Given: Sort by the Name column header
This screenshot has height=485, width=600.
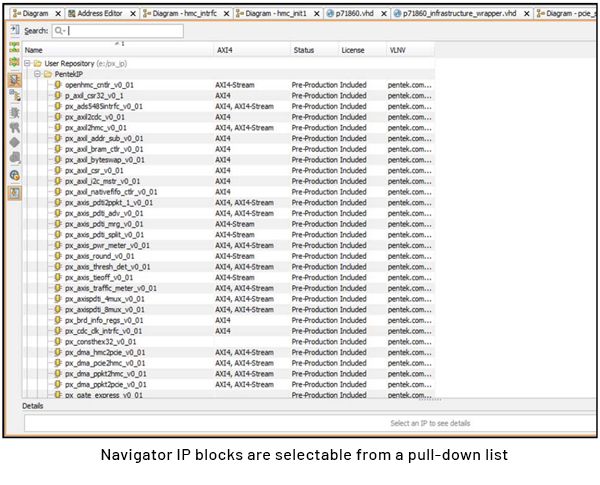Looking at the screenshot, I should (x=118, y=50).
